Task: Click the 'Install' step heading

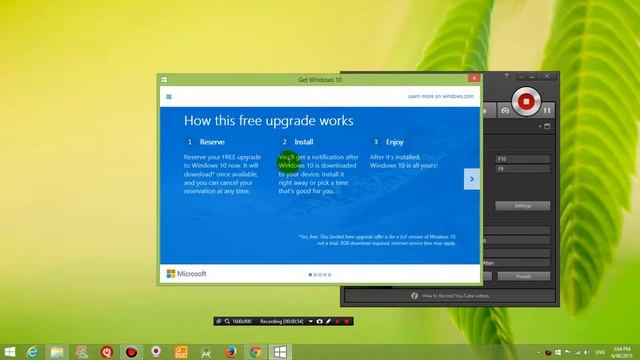Action: point(304,142)
